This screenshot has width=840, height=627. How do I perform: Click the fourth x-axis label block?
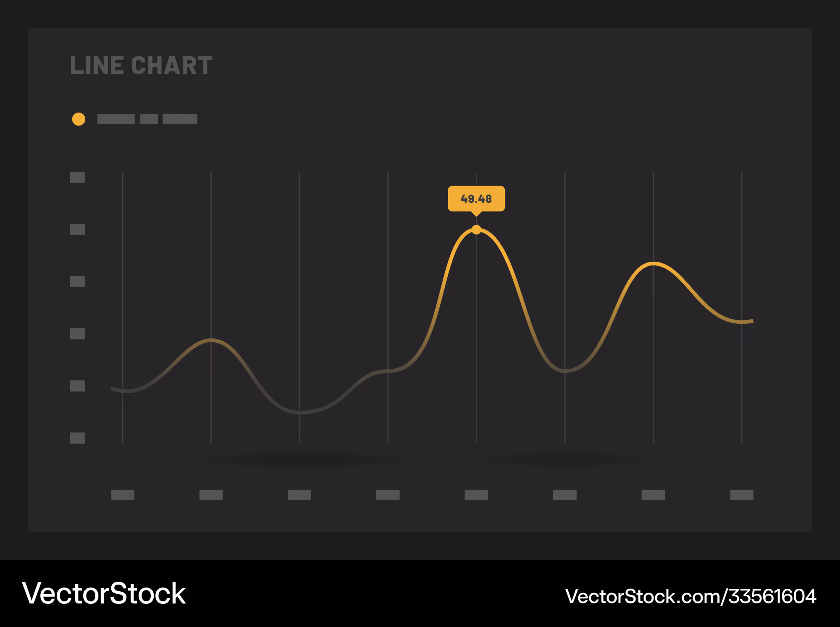[x=388, y=495]
